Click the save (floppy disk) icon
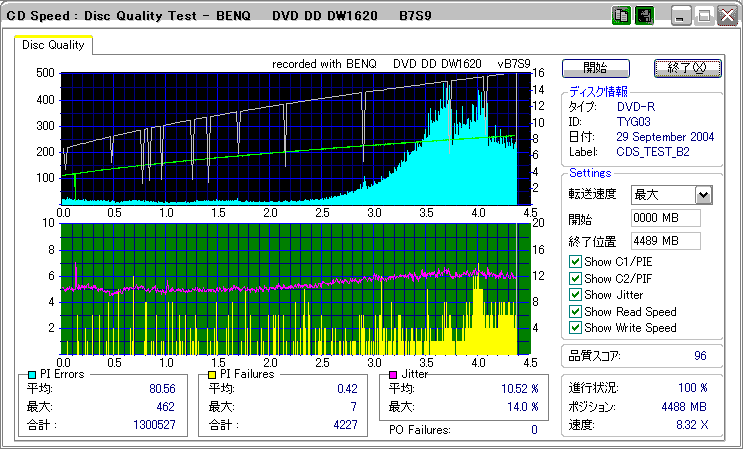Image resolution: width=743 pixels, height=449 pixels. [643, 16]
